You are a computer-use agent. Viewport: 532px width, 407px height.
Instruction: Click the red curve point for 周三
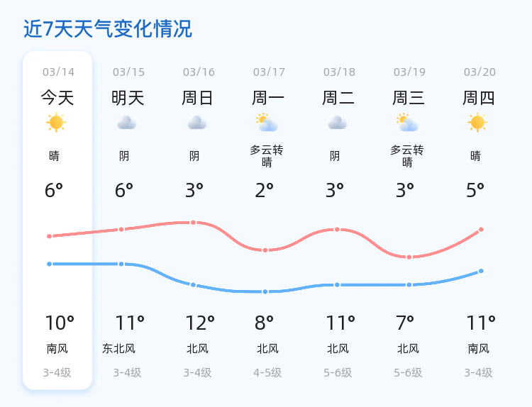click(x=409, y=257)
